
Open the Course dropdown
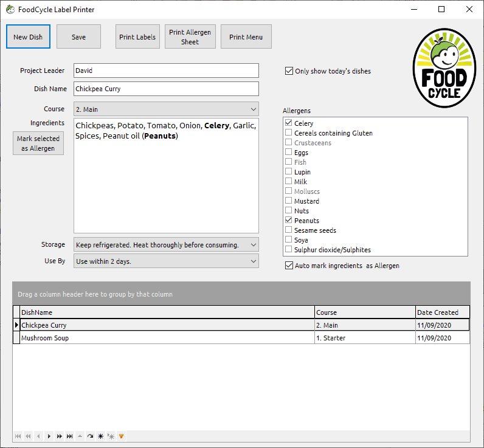point(254,109)
